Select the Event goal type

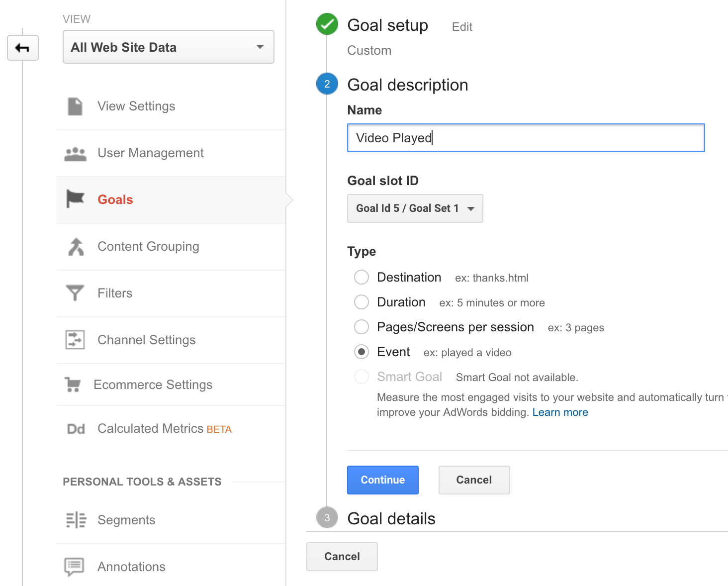tap(362, 352)
